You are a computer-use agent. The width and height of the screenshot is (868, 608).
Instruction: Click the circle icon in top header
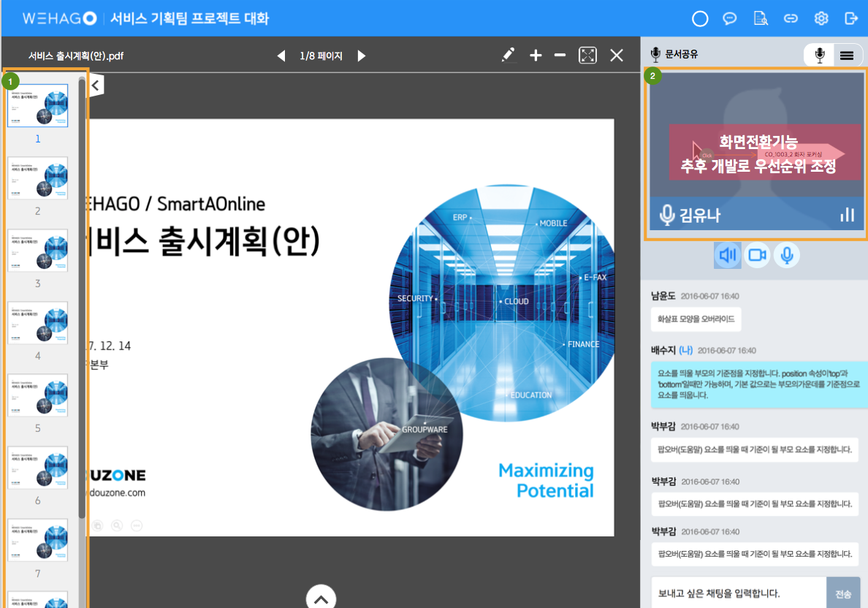click(x=700, y=19)
